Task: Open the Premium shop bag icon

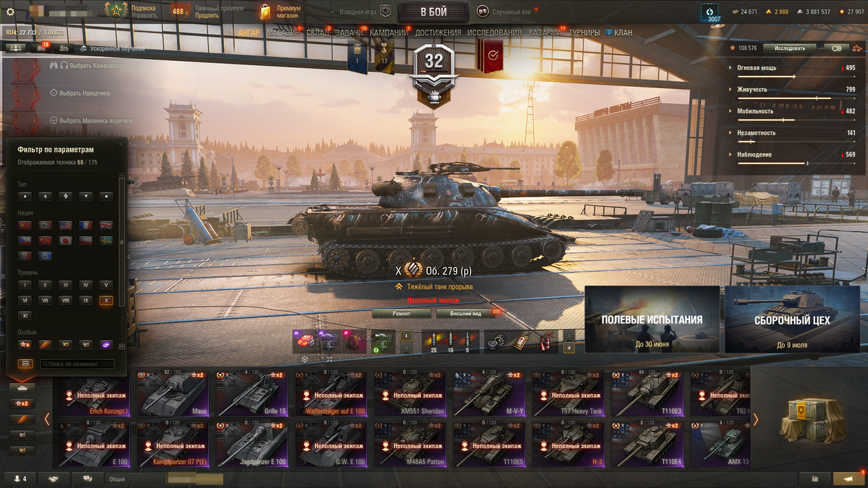Action: pos(266,12)
